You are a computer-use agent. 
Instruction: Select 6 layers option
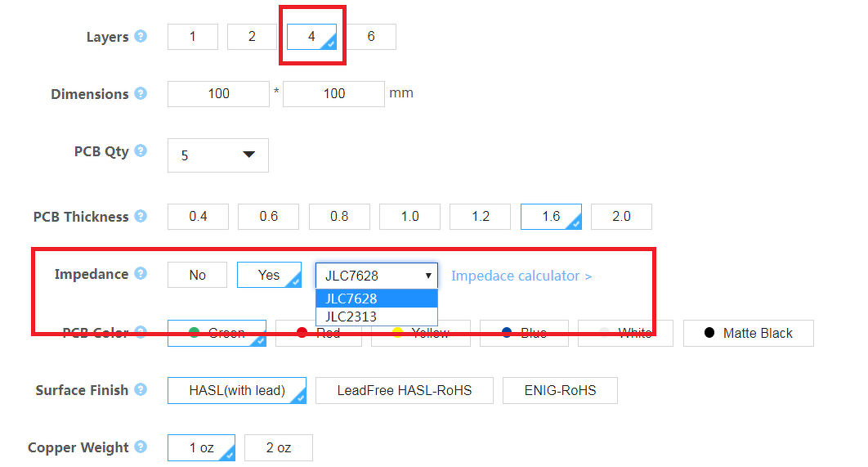click(x=370, y=37)
